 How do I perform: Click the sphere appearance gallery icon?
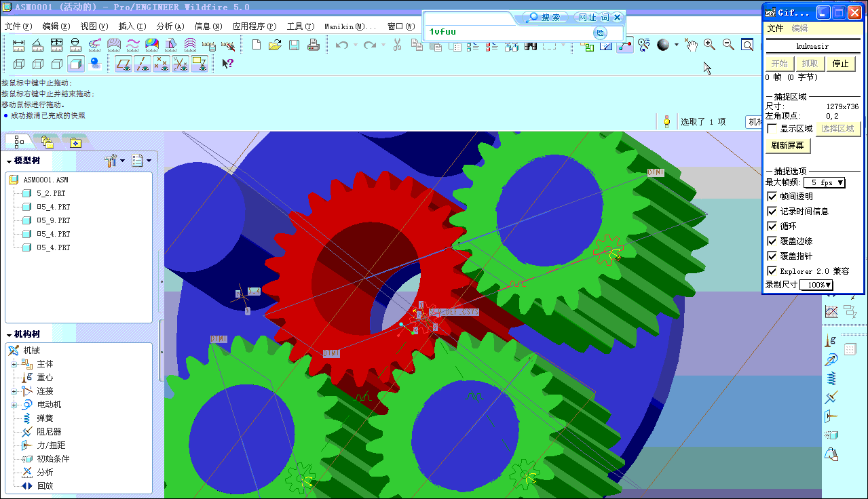664,45
